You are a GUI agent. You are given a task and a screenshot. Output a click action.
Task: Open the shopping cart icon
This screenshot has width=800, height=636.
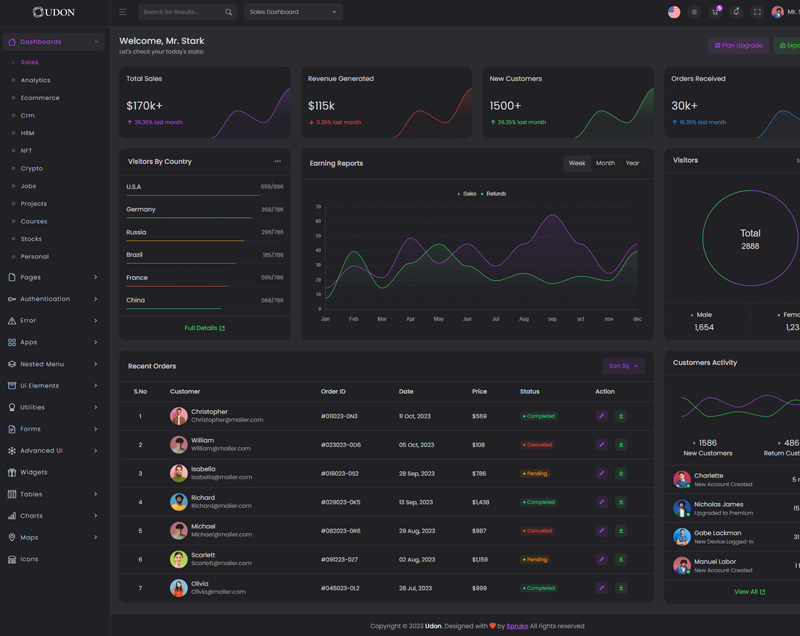coord(715,12)
